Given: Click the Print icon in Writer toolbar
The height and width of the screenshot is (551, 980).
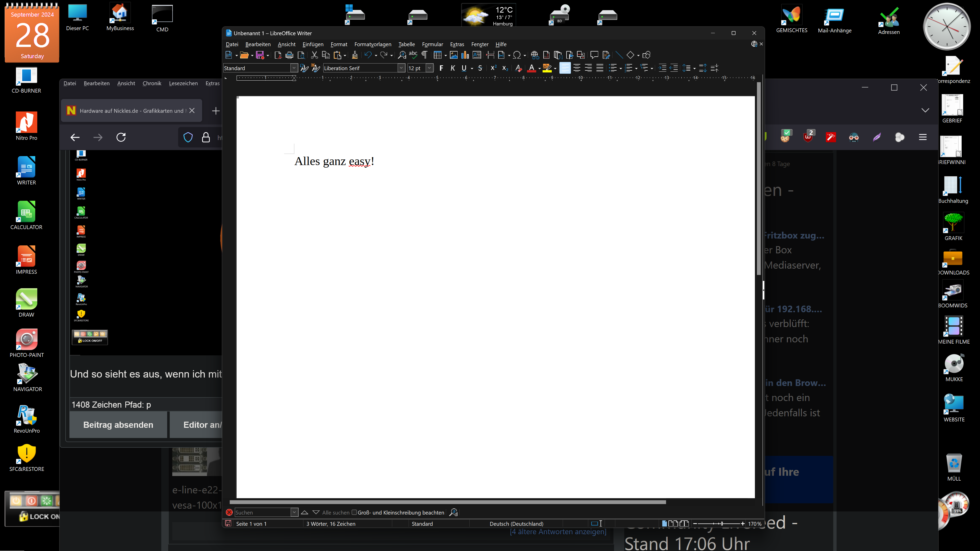Looking at the screenshot, I should (x=289, y=56).
